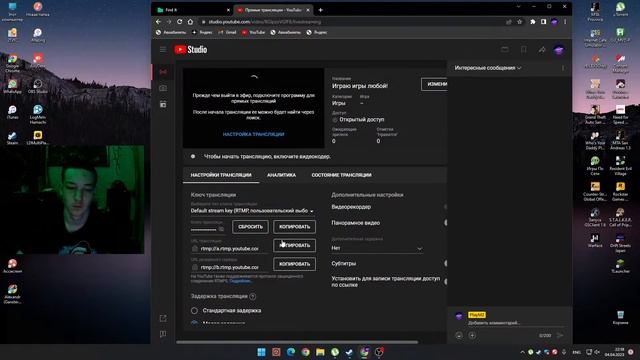The height and width of the screenshot is (360, 640).
Task: Click the Windows Start button
Action: point(261,352)
